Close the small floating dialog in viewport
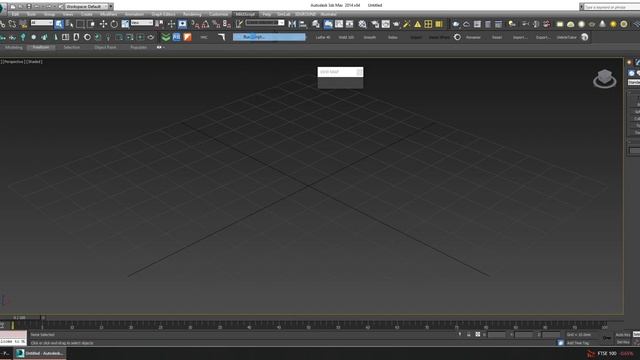The height and width of the screenshot is (360, 640). (x=359, y=72)
